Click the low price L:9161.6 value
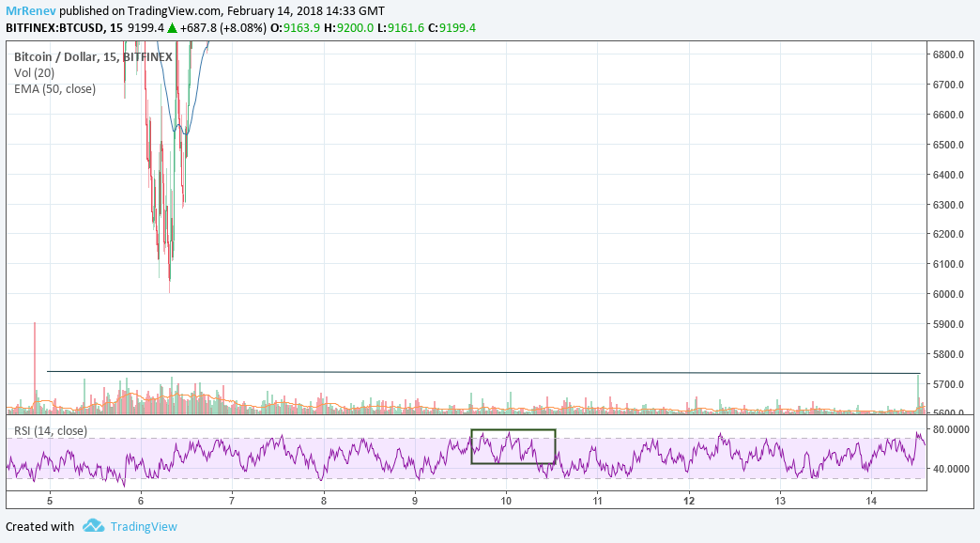Screen dimensions: 980x543 tap(401, 27)
